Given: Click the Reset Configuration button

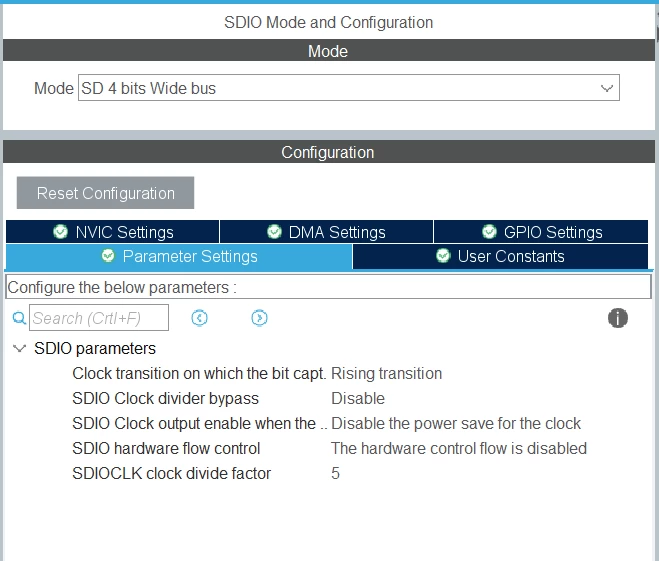Looking at the screenshot, I should coord(105,193).
